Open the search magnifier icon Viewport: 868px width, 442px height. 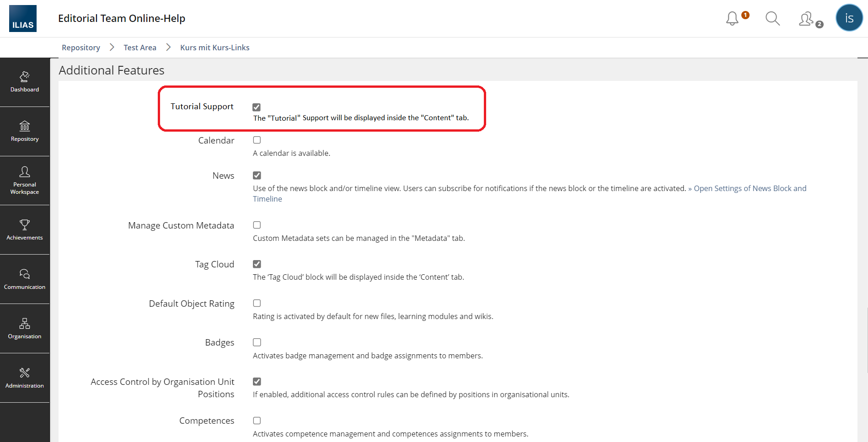(x=772, y=19)
